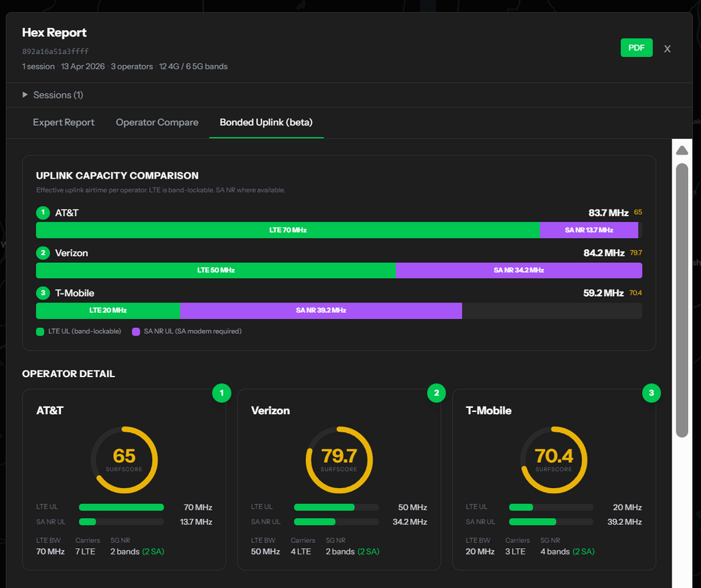Click T-Mobile's LTE 20 MHz bar segment

(x=108, y=310)
